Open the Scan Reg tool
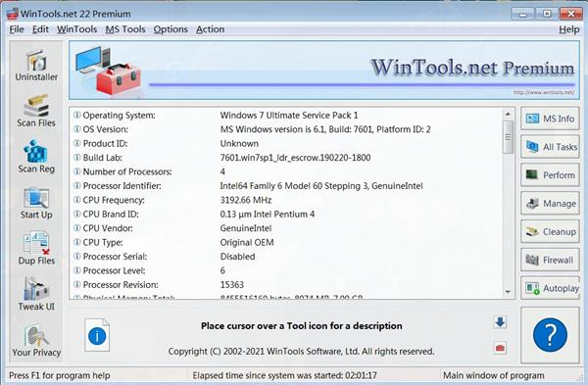The width and height of the screenshot is (588, 385). (36, 157)
